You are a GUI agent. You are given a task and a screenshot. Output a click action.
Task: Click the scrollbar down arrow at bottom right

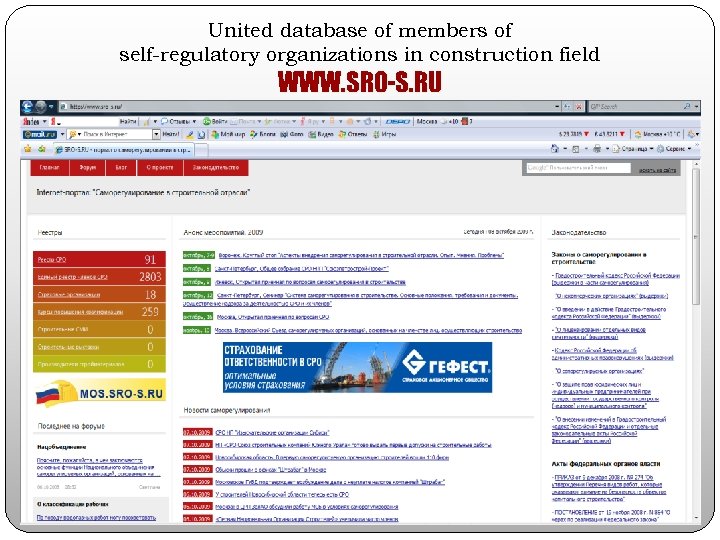tap(696, 518)
